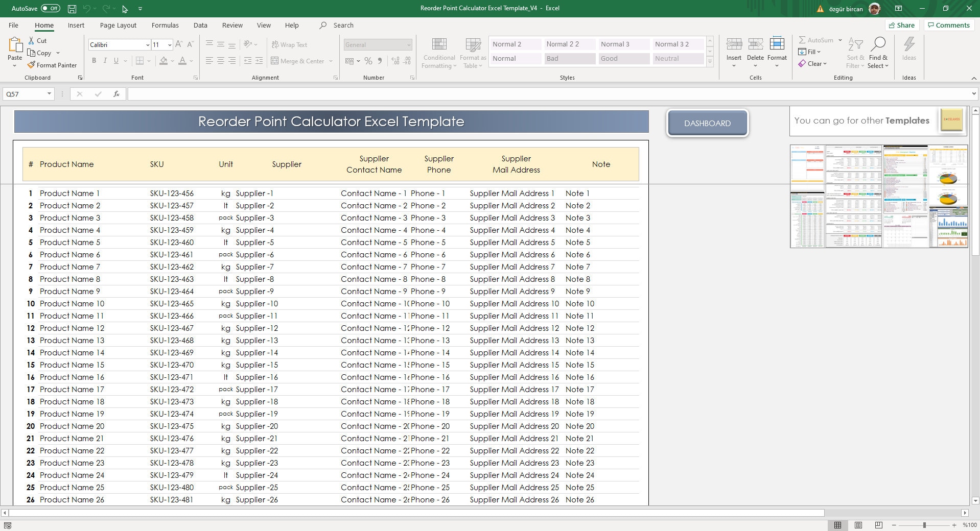Click the Share button

point(902,25)
